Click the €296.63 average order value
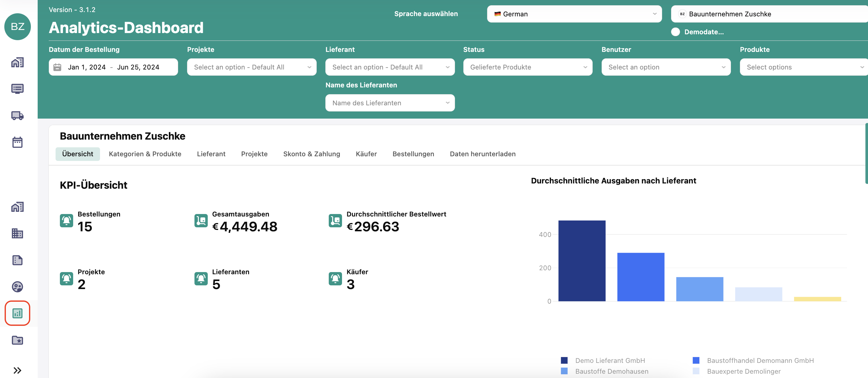Screen dimensions: 868x378 [x=373, y=227]
